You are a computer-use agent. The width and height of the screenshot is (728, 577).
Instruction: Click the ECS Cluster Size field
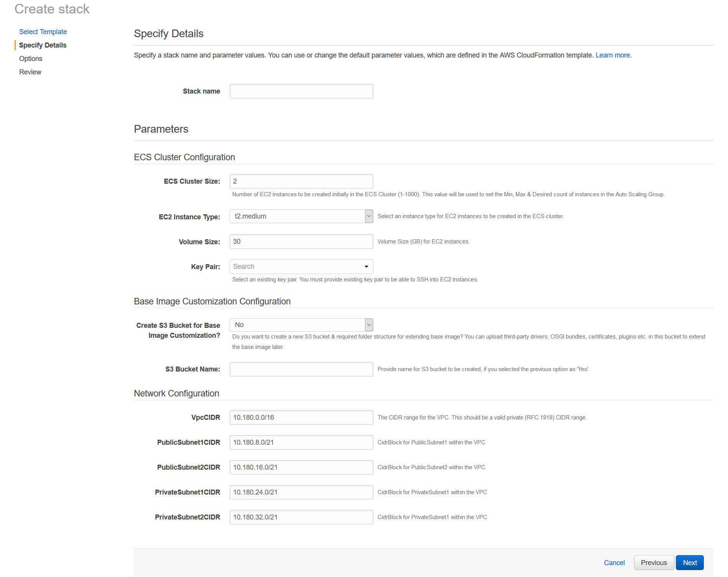point(301,181)
